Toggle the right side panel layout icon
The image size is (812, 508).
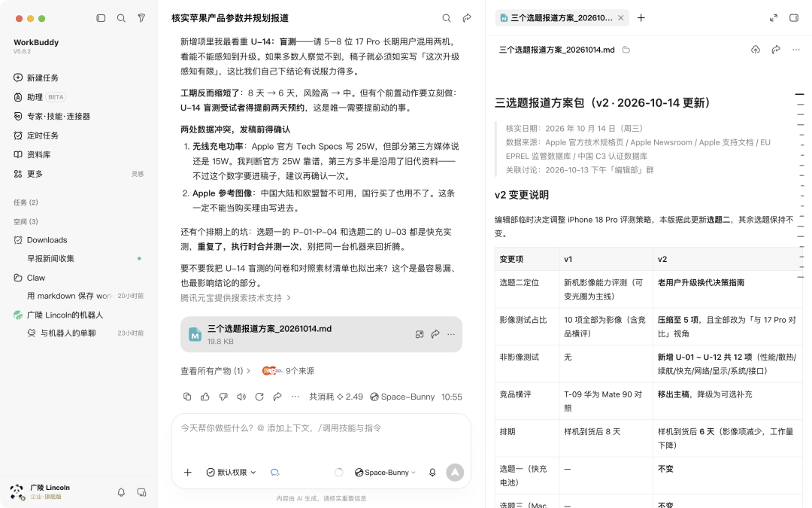[794, 18]
